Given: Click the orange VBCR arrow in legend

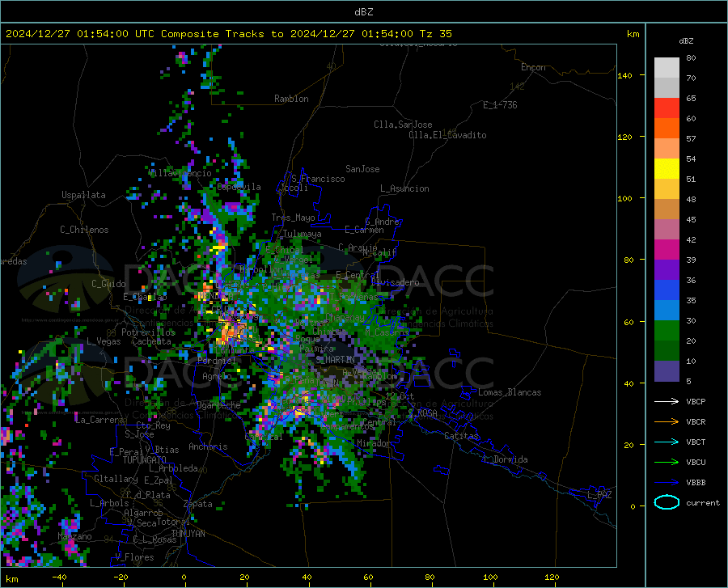Looking at the screenshot, I should pyautogui.click(x=667, y=422).
